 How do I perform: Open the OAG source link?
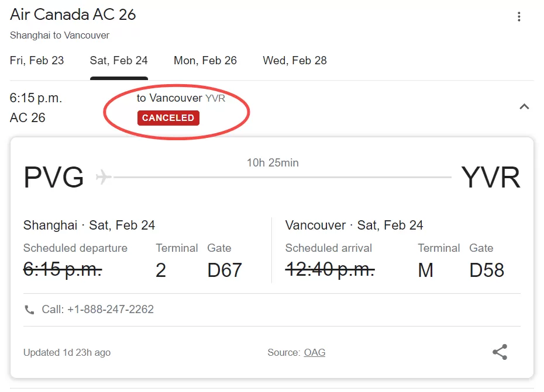click(x=314, y=352)
